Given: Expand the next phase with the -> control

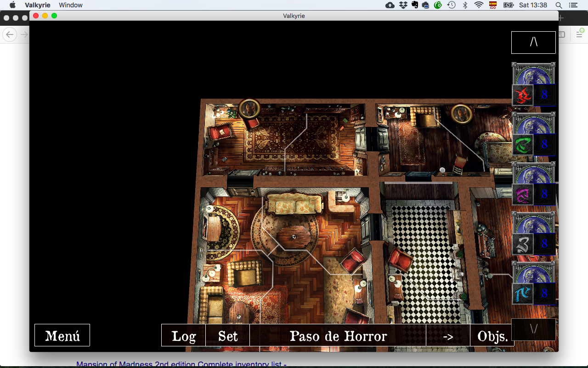Looking at the screenshot, I should (448, 335).
